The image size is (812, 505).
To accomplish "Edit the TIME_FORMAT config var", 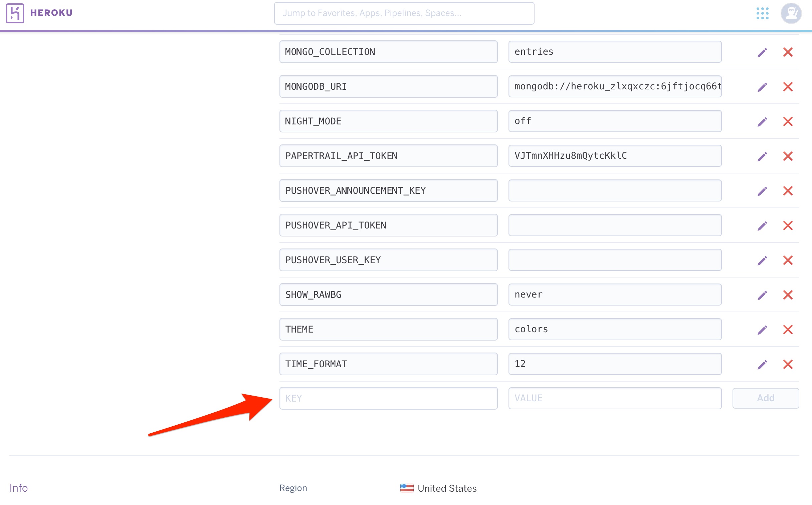I will pos(762,364).
